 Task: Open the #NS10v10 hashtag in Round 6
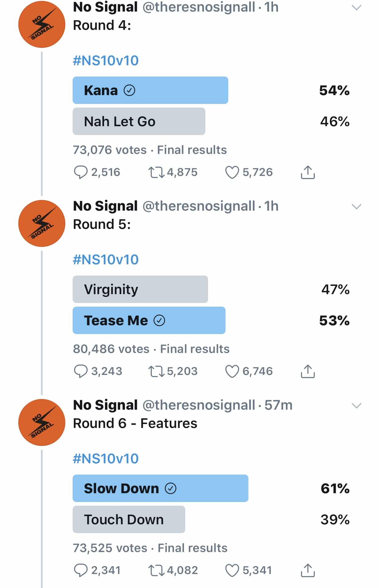(106, 458)
